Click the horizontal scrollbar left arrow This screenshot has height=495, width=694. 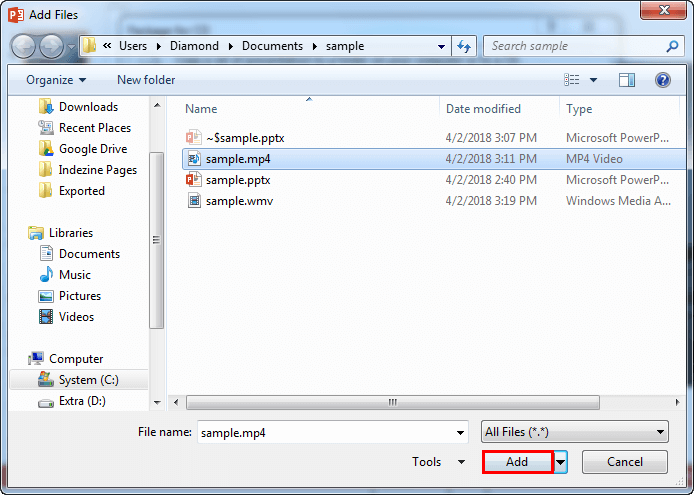click(x=176, y=402)
